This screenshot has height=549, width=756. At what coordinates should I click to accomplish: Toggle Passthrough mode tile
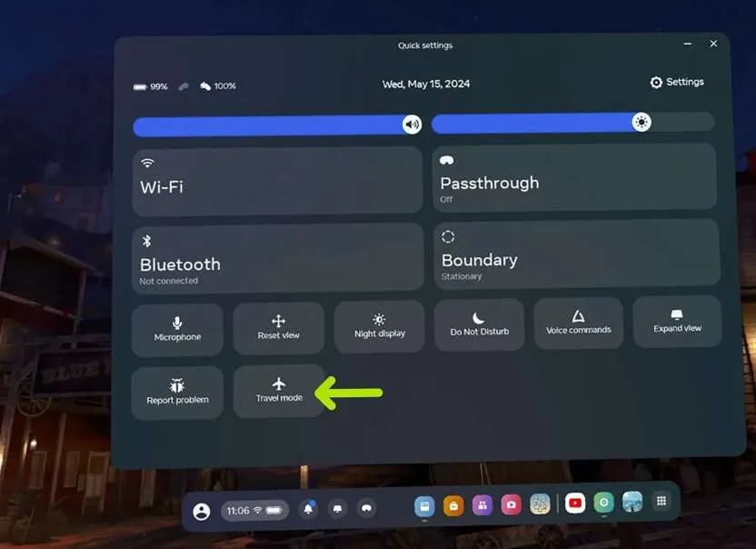[x=574, y=177]
